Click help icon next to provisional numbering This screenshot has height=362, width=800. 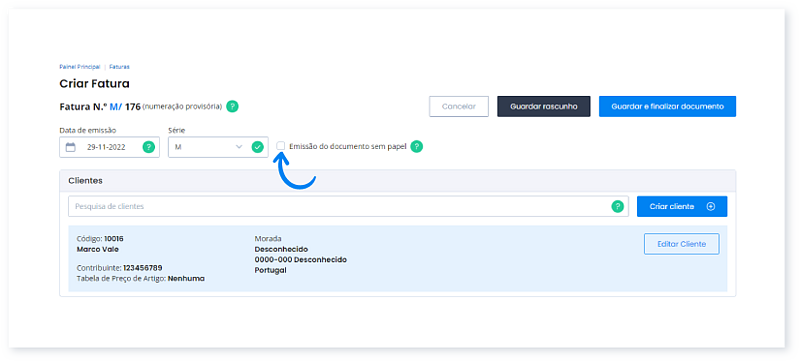point(232,107)
